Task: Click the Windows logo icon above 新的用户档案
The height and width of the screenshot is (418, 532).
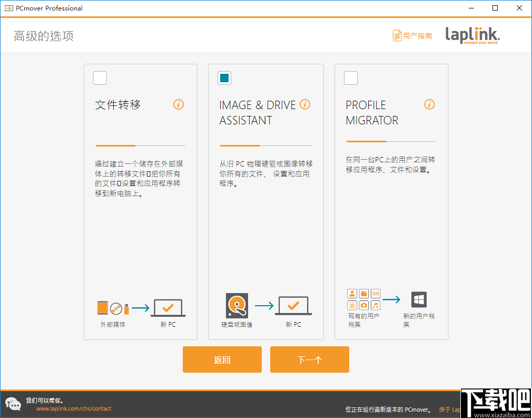Action: click(419, 299)
